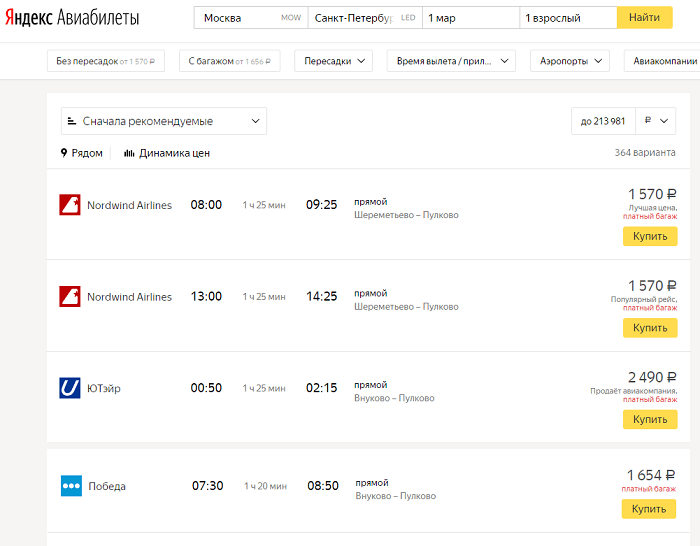Viewport: 700px width, 546px height.
Task: Click Лучшая цена label
Action: click(653, 208)
